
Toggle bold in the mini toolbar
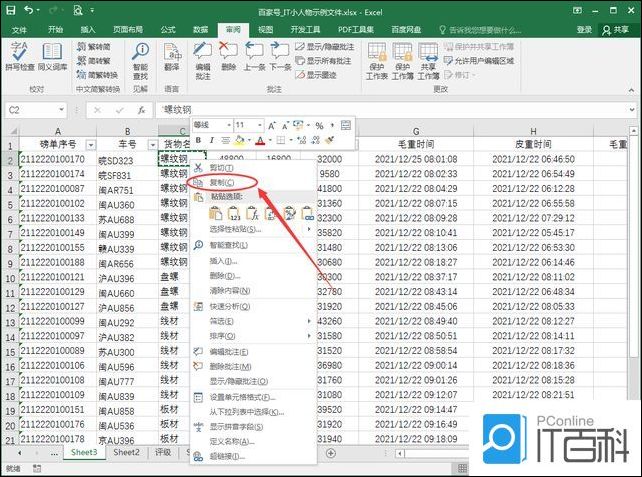(198, 140)
